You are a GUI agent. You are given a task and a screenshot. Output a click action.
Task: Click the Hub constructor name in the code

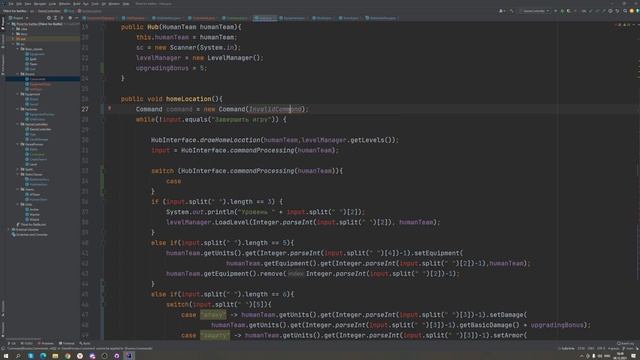153,27
